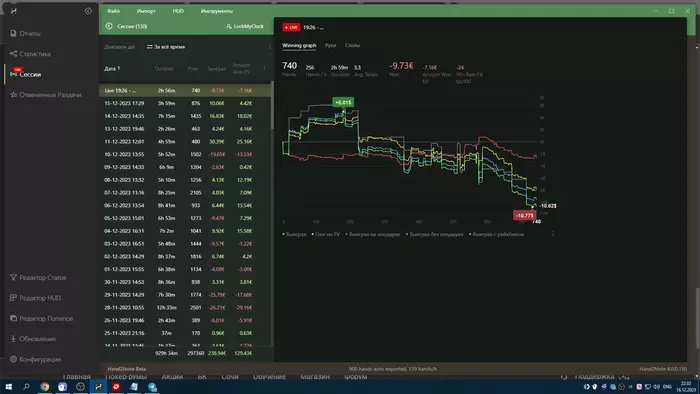This screenshot has height=394, width=700.
Task: Sort sessions by the Duration column
Action: (x=164, y=69)
